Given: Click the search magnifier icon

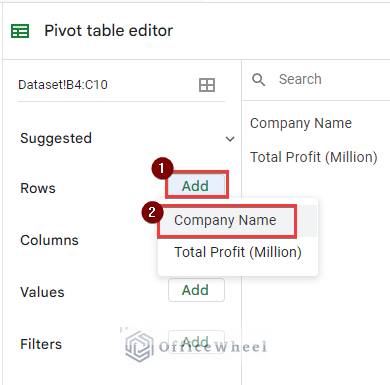Looking at the screenshot, I should [258, 80].
